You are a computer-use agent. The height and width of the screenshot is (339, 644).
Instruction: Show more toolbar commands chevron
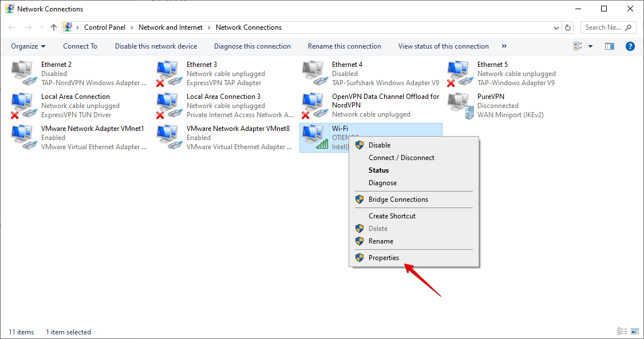[504, 46]
